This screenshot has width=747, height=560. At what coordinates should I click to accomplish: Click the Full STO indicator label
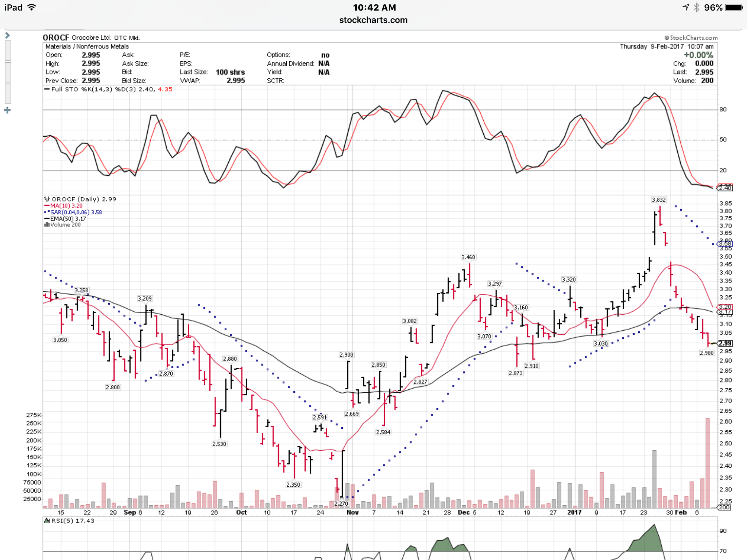[x=64, y=89]
